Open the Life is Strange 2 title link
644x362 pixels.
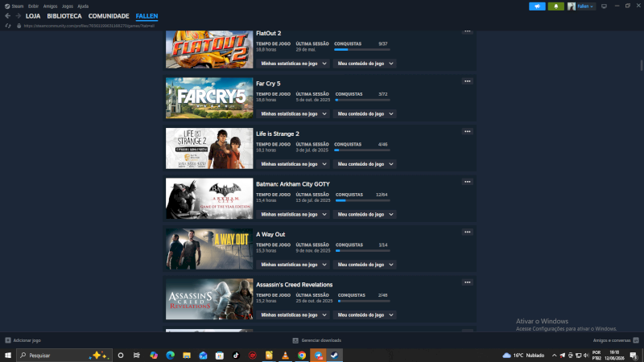pos(278,134)
